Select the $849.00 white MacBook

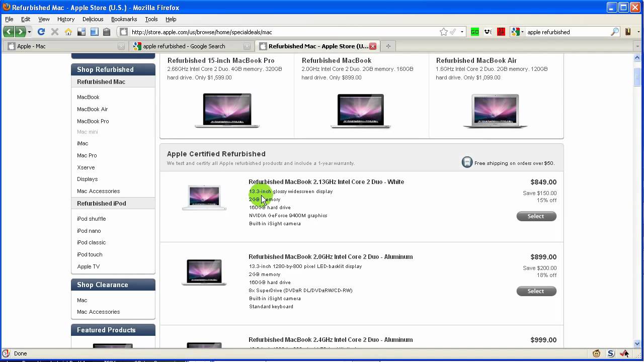click(536, 216)
